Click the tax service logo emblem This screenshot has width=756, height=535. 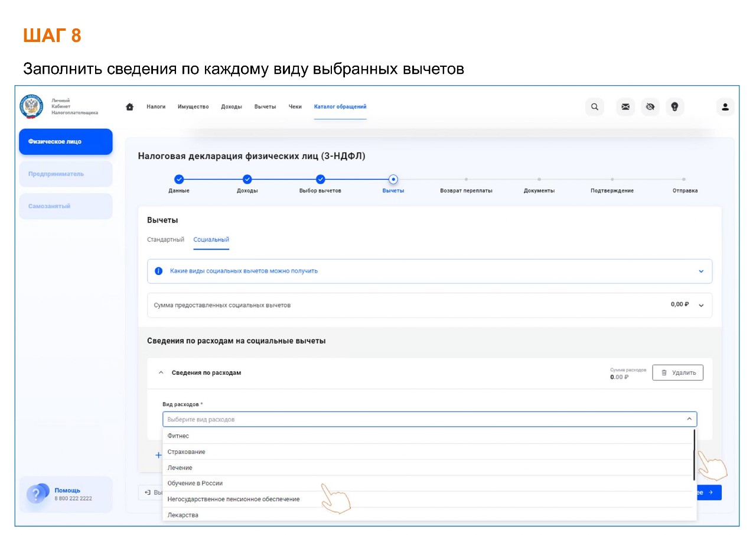click(32, 106)
